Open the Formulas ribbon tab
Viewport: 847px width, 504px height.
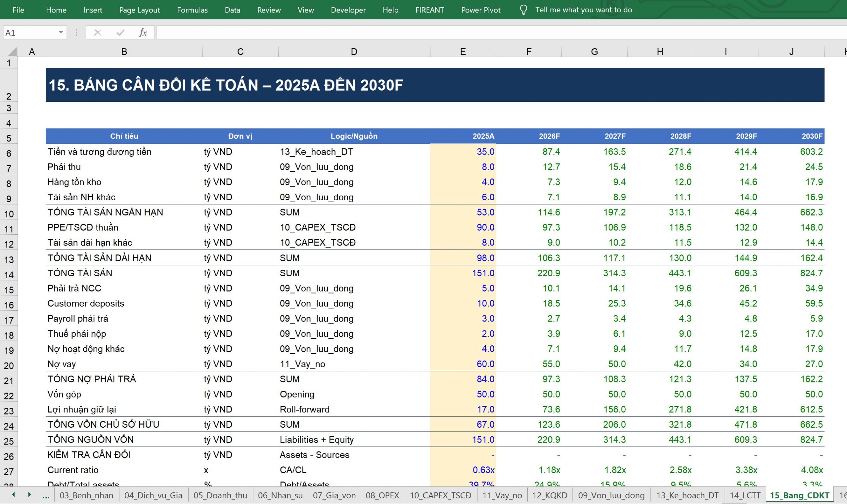click(x=192, y=10)
